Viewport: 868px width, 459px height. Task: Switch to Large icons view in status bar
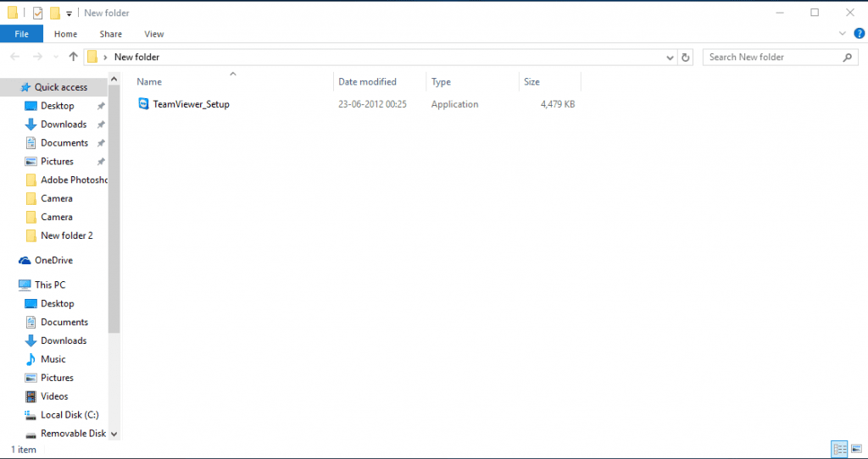pos(856,449)
